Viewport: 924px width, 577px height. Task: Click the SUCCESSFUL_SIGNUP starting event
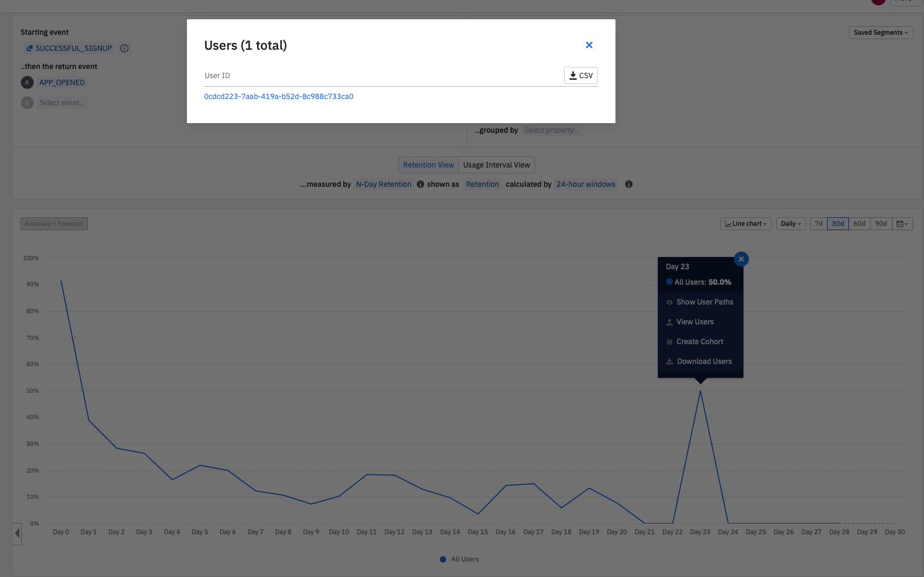[69, 48]
